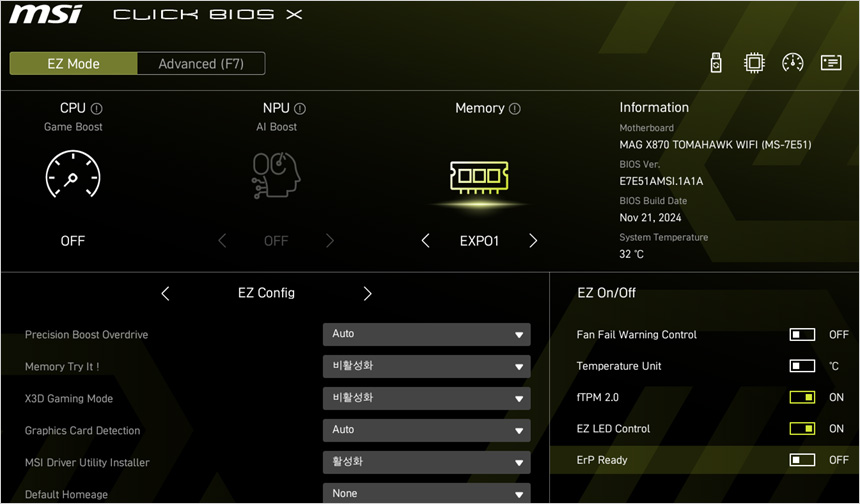Screen dimensions: 860x504
Task: Open the gauge icon in top-right header
Action: point(793,63)
